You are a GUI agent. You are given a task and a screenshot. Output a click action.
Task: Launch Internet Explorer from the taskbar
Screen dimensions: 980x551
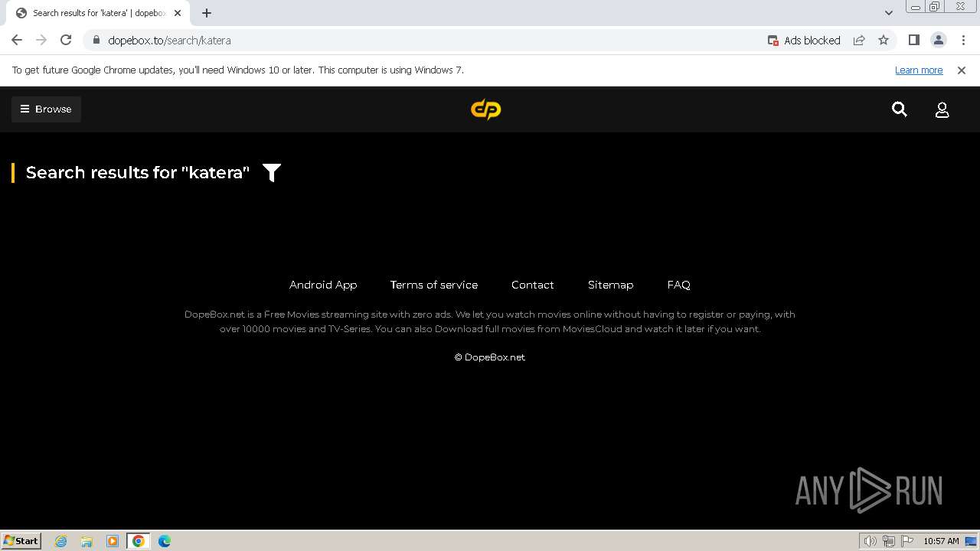point(61,541)
